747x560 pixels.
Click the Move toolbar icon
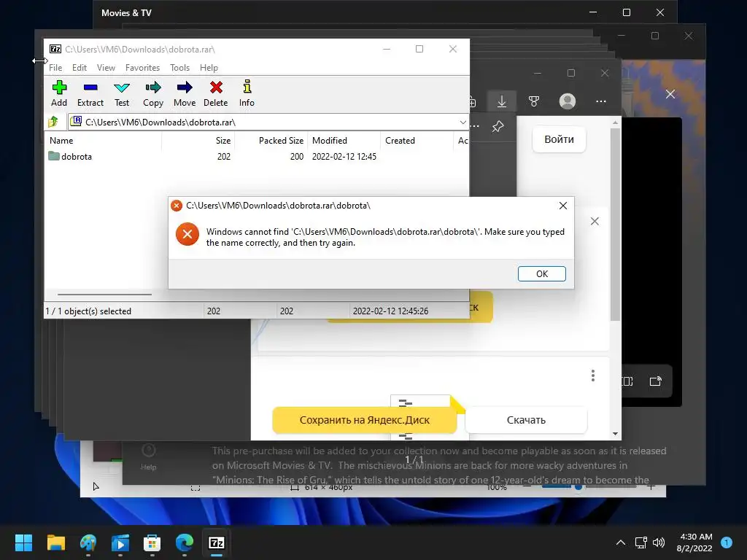[185, 93]
